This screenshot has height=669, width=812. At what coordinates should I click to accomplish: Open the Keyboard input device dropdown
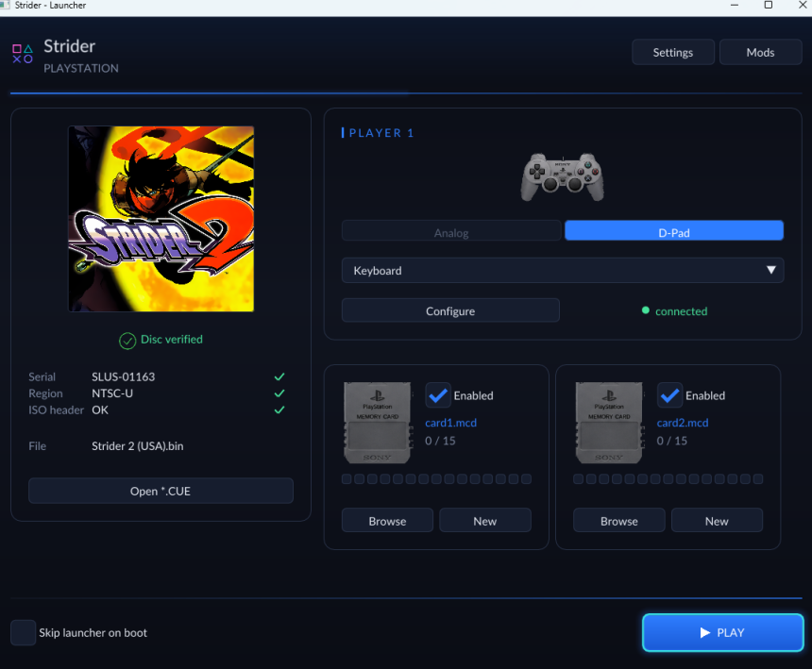click(563, 270)
